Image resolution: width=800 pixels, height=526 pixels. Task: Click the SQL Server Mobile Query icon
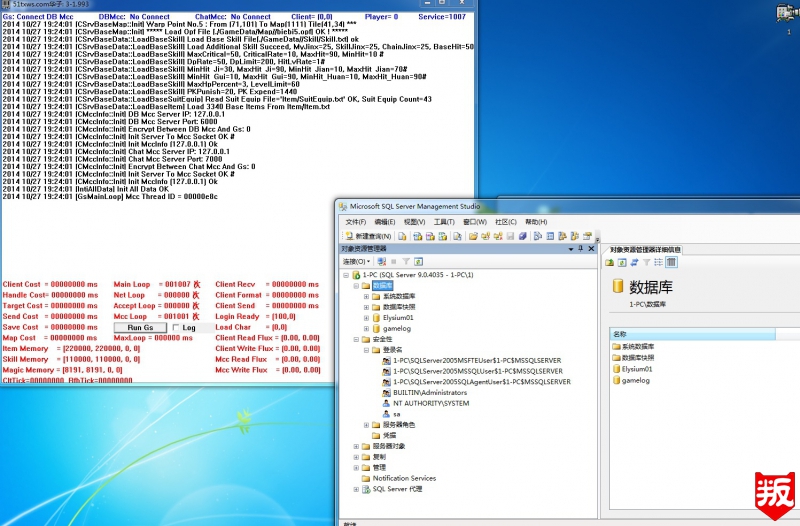pyautogui.click(x=458, y=236)
